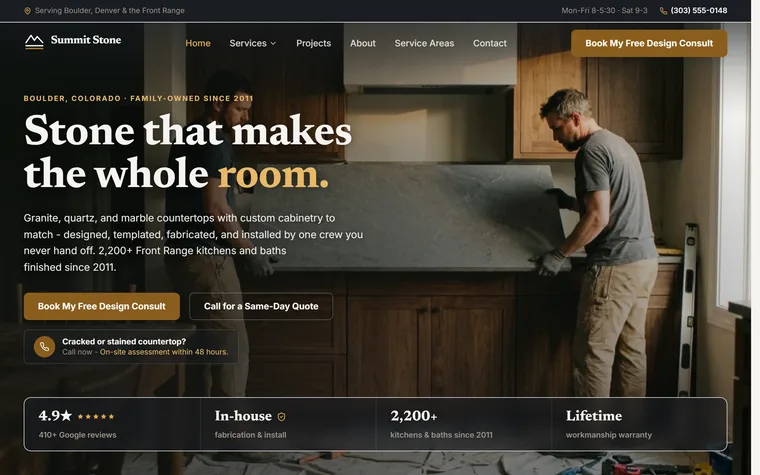Open the Projects page
This screenshot has height=475, width=760.
tap(314, 43)
